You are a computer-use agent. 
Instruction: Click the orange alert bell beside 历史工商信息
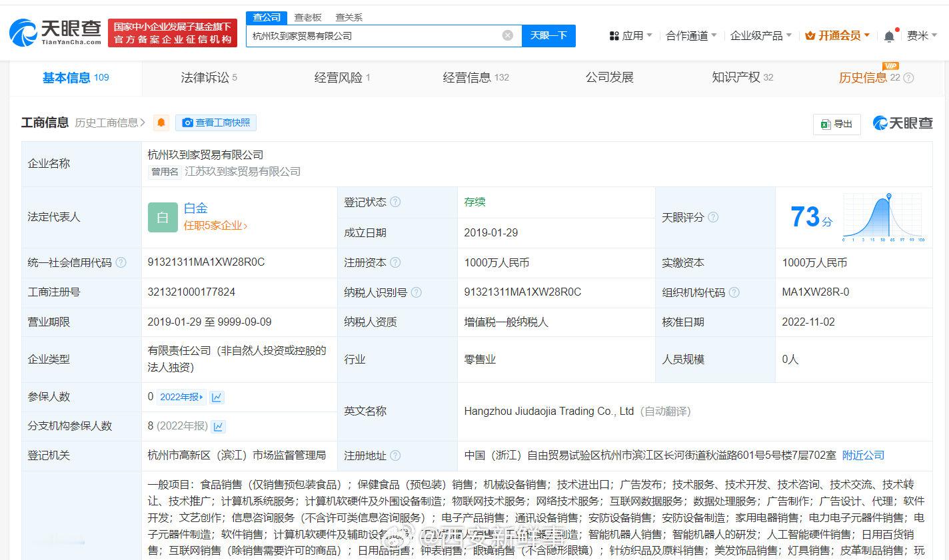click(x=161, y=123)
